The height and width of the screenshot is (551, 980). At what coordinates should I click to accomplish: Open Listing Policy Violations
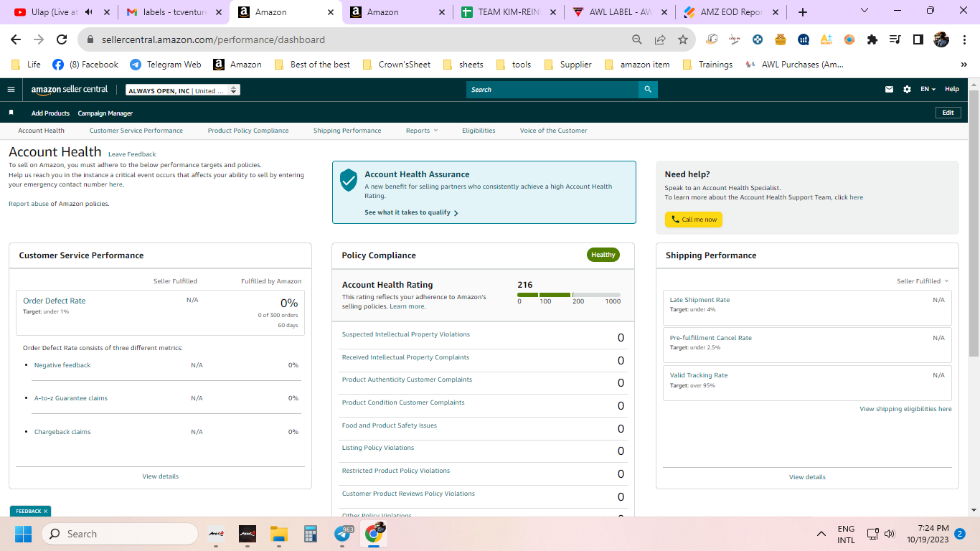(378, 448)
